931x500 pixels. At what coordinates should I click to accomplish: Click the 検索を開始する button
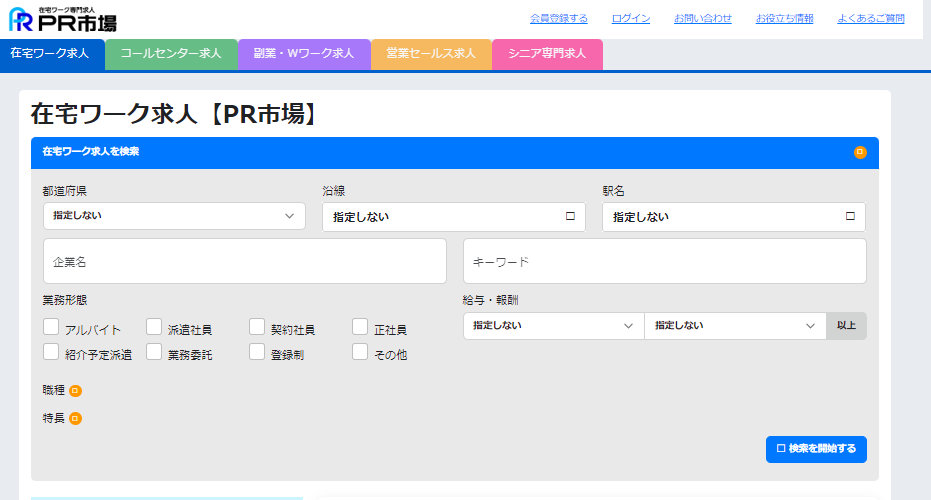click(x=816, y=450)
